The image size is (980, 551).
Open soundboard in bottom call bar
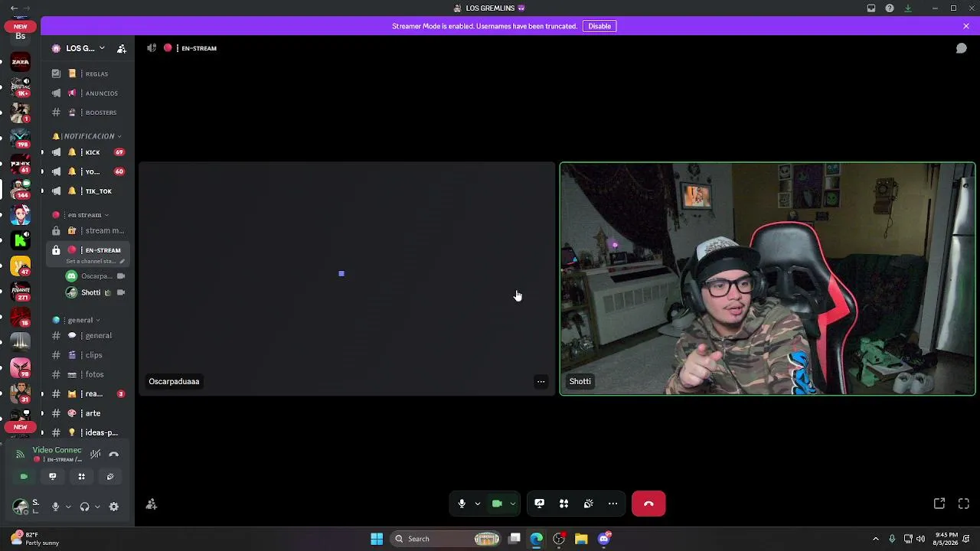click(x=588, y=504)
